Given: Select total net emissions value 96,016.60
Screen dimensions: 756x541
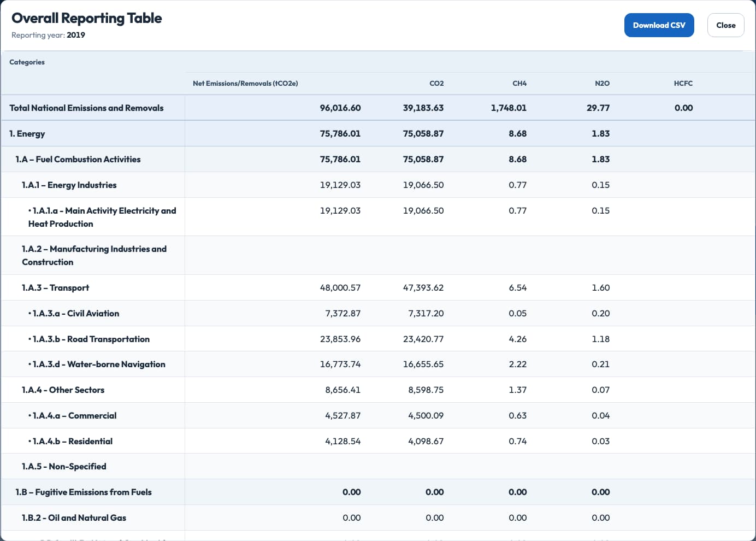Looking at the screenshot, I should pos(340,108).
